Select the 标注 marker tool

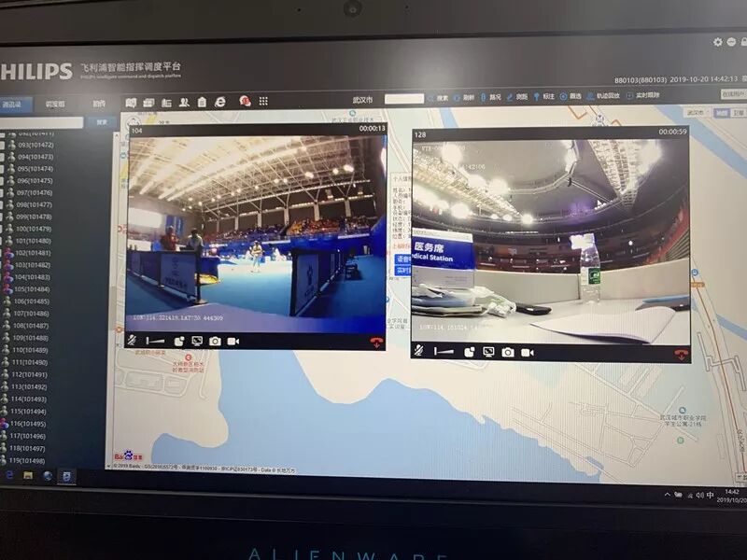point(544,96)
